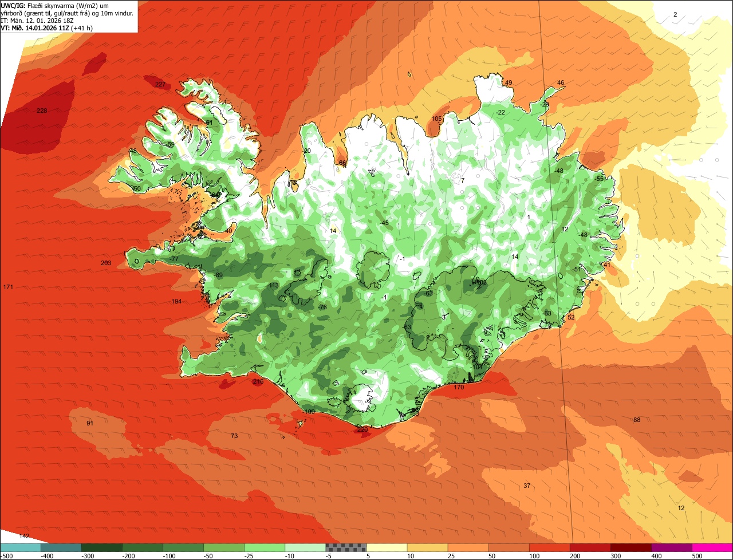This screenshot has height=560, width=733.
Task: Click the '89' flux value on the west coast
Action: [x=219, y=275]
